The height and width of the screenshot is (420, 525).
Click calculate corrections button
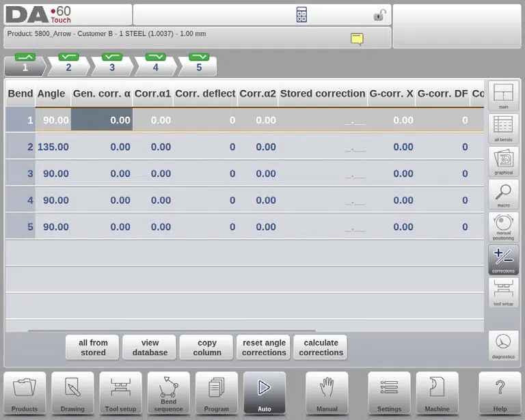click(x=321, y=348)
